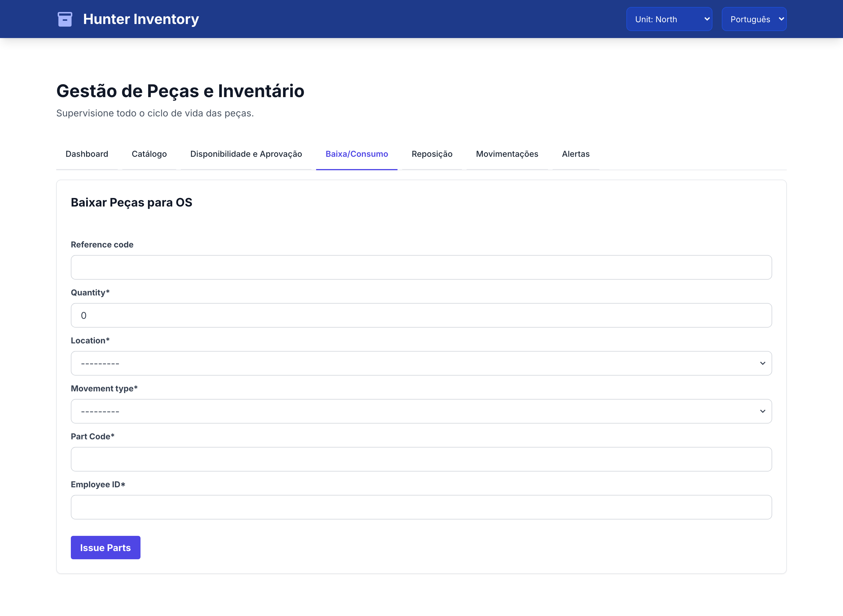The image size is (843, 616).
Task: Switch to the Dashboard tab
Action: click(87, 154)
